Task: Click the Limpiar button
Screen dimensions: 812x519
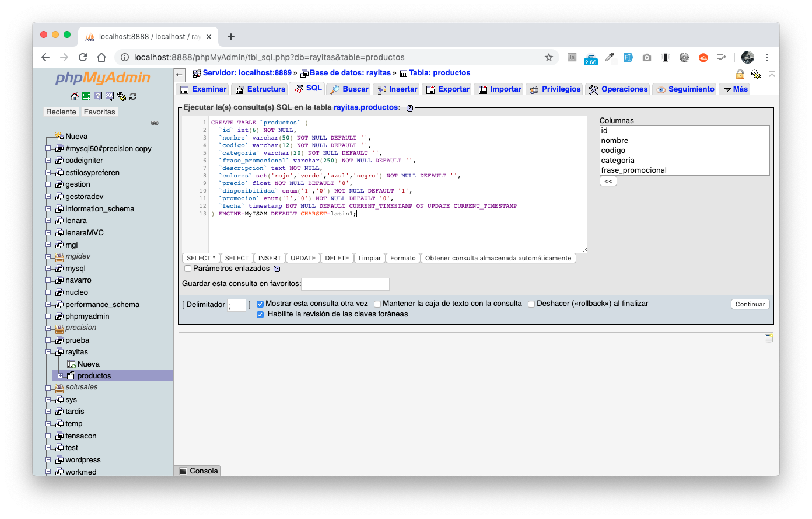Action: 370,259
